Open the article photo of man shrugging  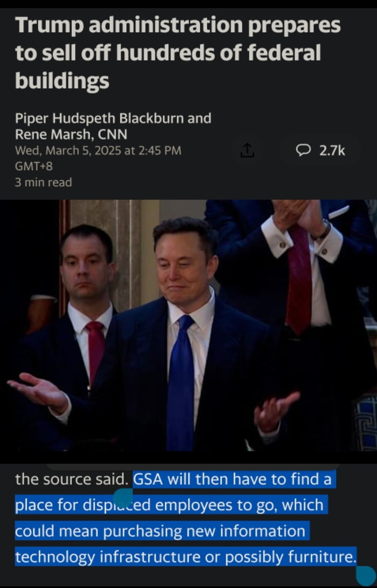pos(188,325)
